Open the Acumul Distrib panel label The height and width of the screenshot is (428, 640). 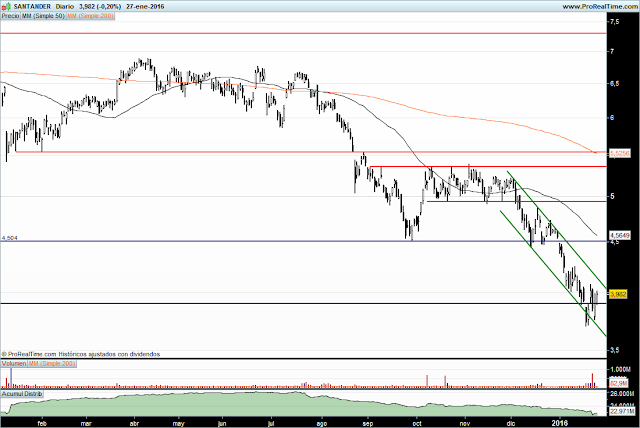[22, 394]
